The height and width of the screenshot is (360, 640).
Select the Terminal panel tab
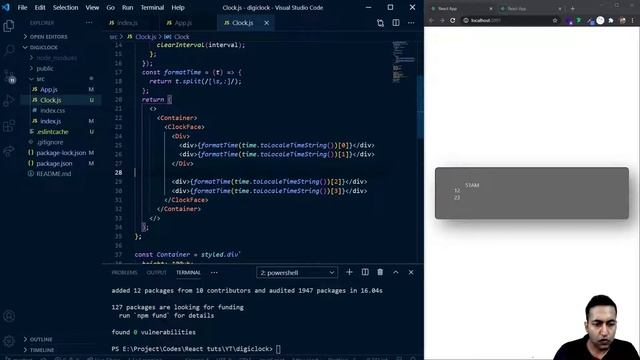click(x=189, y=273)
